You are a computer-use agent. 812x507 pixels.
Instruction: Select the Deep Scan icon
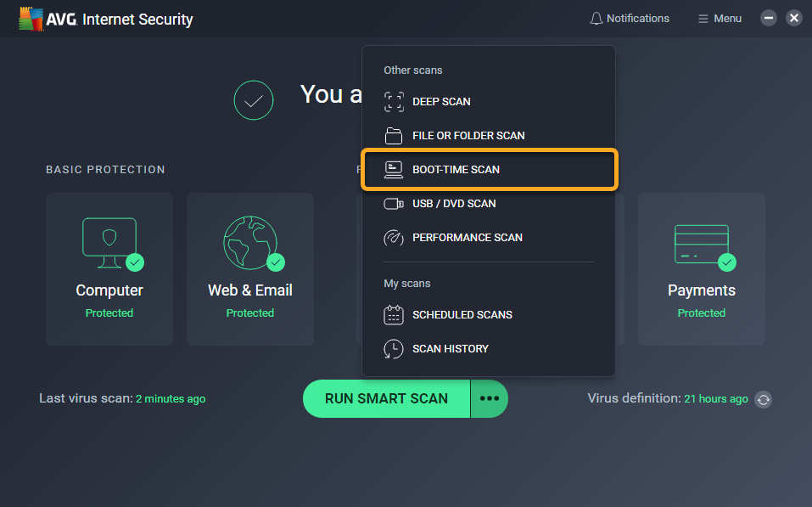pyautogui.click(x=393, y=101)
